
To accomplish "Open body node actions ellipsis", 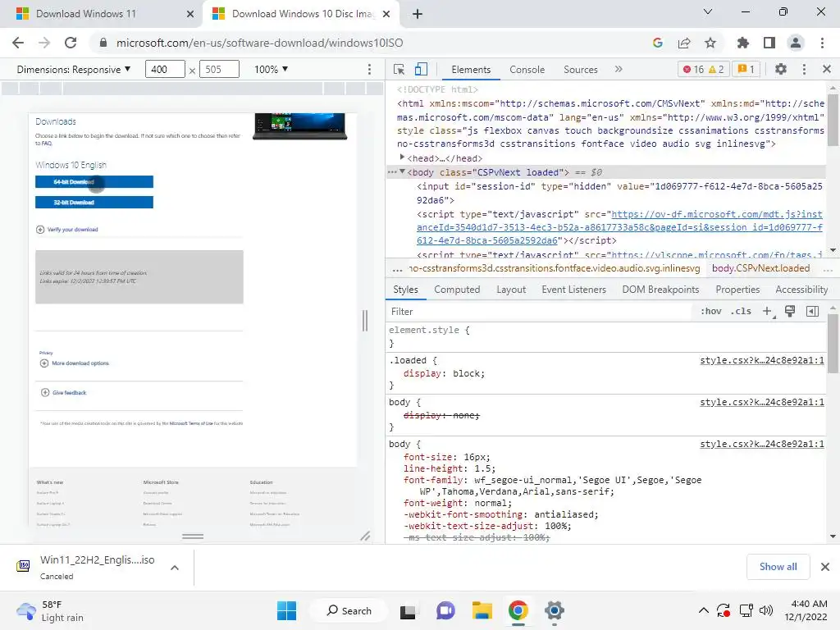I will tap(392, 172).
